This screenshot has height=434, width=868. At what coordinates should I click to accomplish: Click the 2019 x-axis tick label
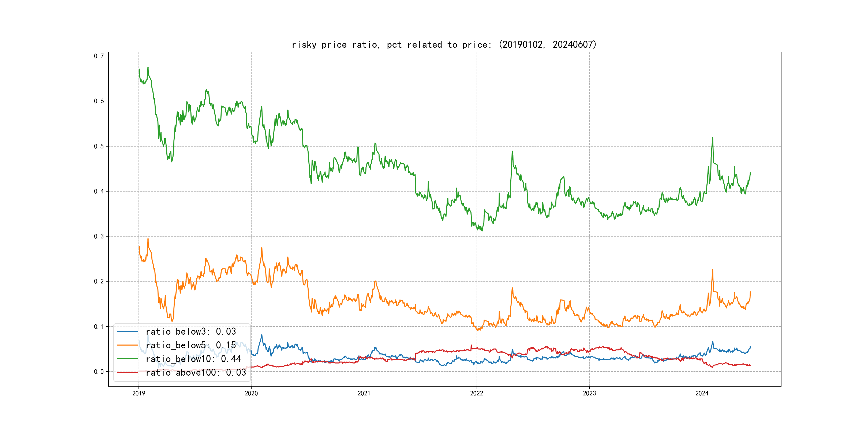[x=139, y=393]
